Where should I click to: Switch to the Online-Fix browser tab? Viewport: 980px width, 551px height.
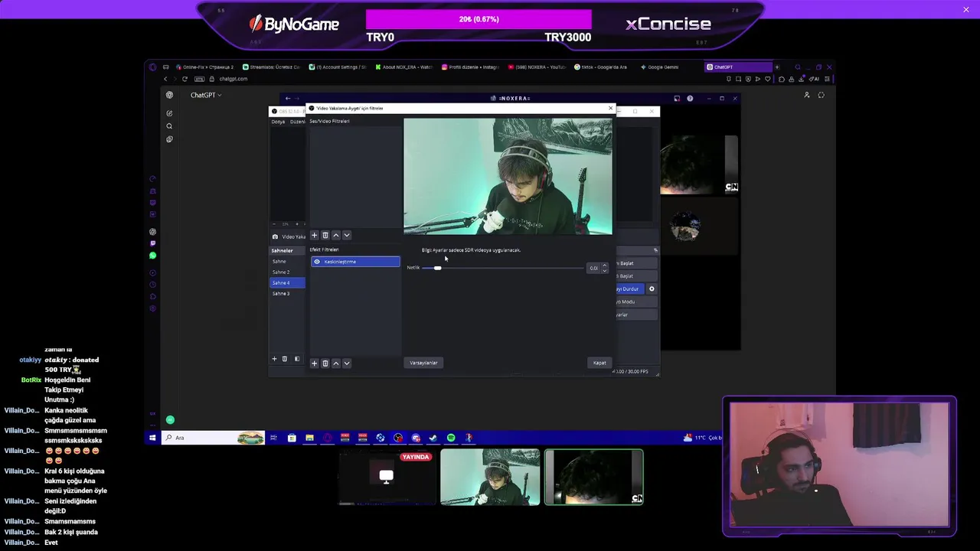coord(207,67)
